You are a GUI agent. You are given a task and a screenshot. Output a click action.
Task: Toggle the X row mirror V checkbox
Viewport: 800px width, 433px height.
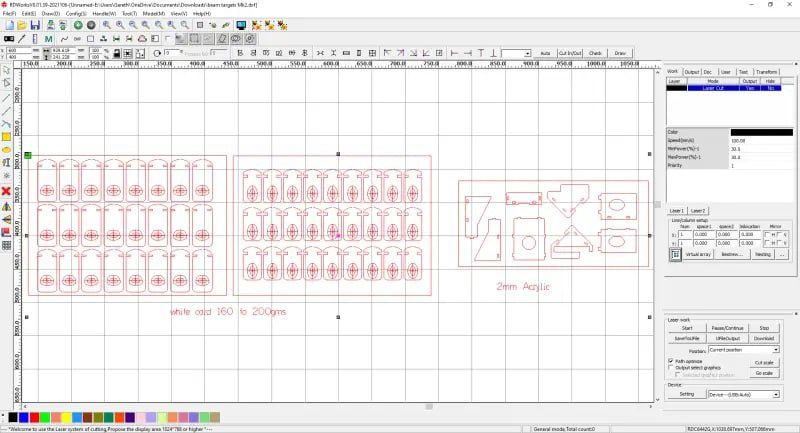(780, 235)
